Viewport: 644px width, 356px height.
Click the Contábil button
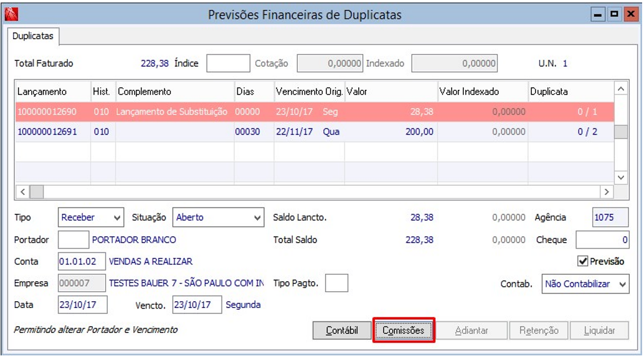point(342,330)
